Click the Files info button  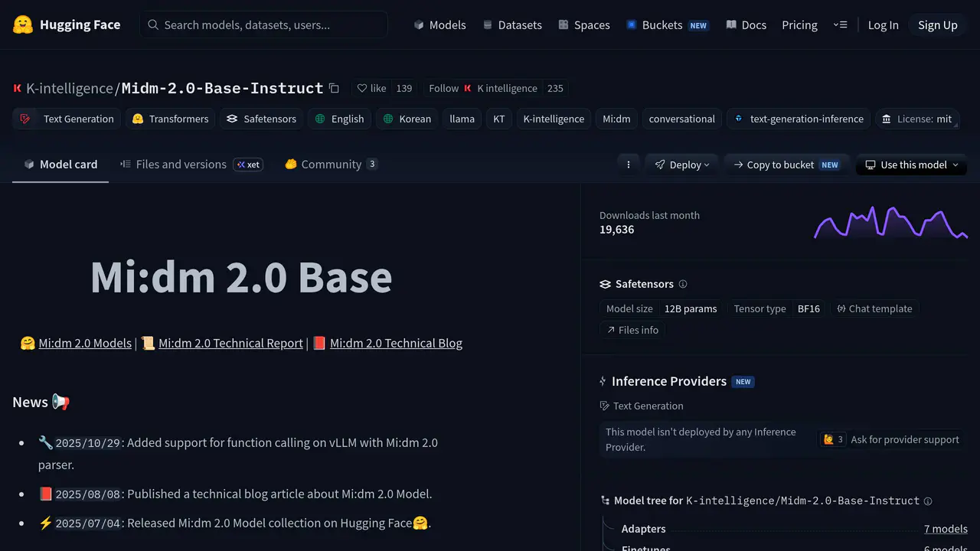point(632,330)
